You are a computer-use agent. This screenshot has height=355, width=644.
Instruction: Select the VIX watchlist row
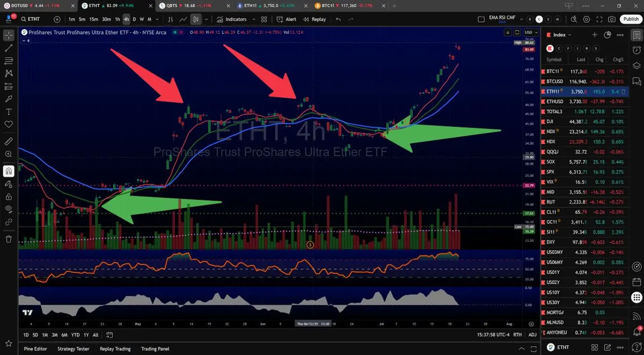(x=586, y=182)
